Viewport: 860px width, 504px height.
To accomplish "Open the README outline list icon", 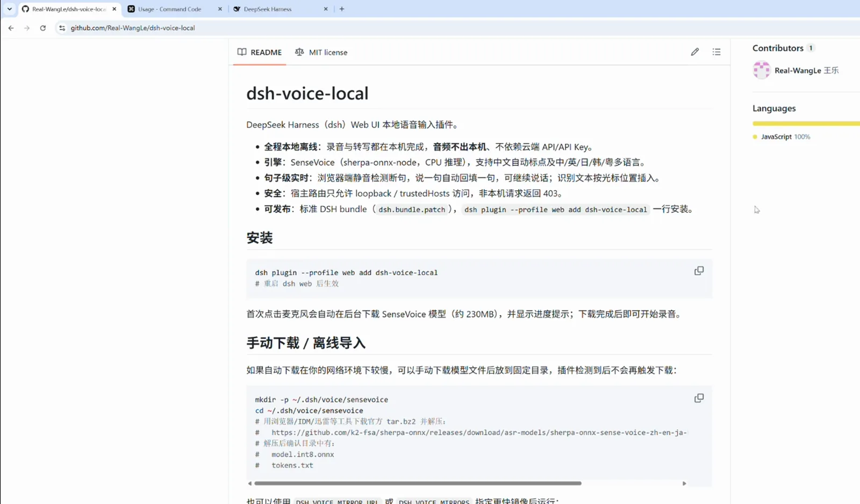I will (716, 52).
